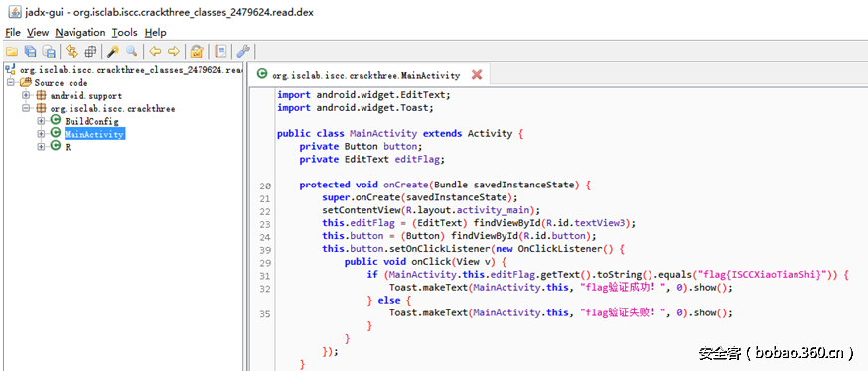Click onCreate method name in code

pyautogui.click(x=406, y=185)
